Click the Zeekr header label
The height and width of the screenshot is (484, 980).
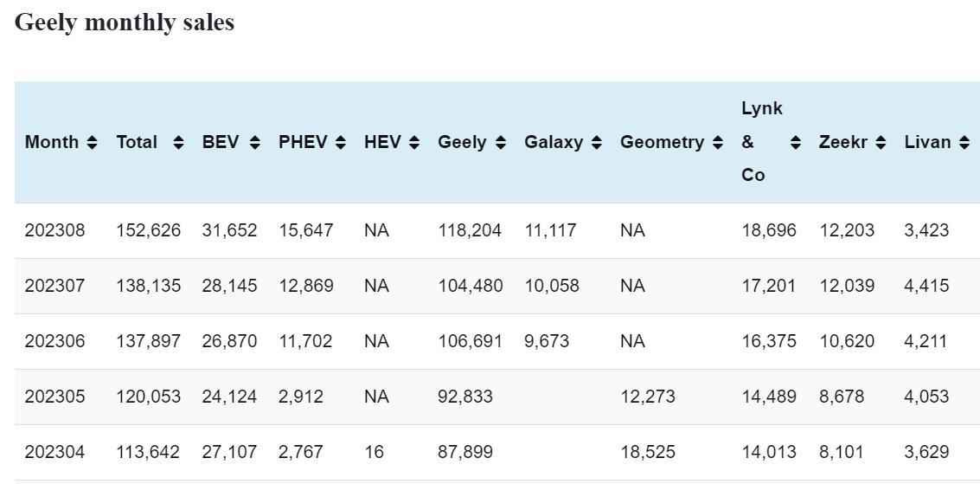tap(842, 142)
